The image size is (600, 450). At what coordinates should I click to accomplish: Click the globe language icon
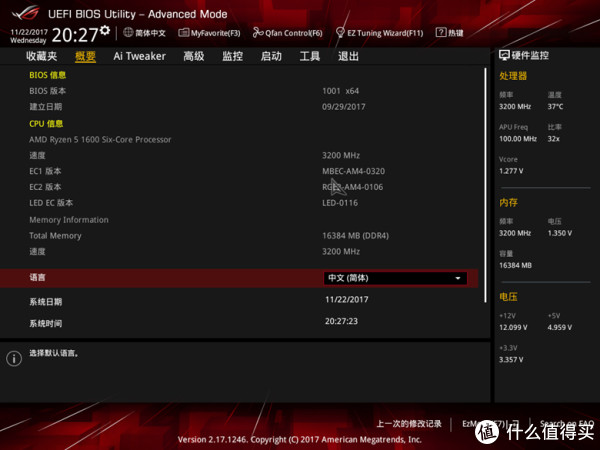(x=128, y=33)
